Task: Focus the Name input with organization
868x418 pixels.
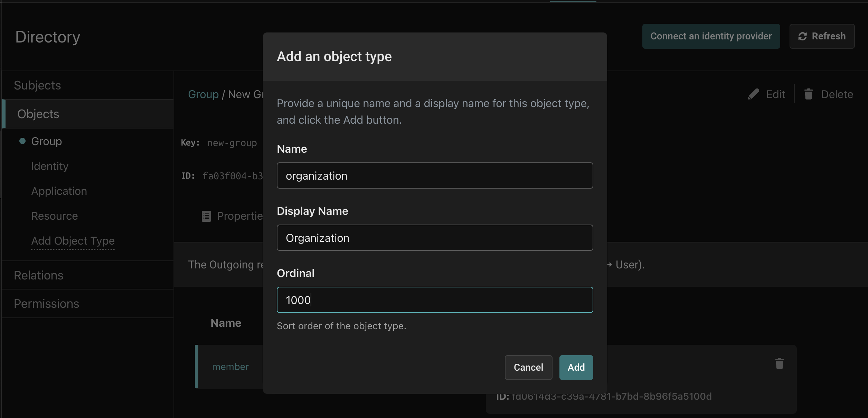Action: [x=435, y=175]
